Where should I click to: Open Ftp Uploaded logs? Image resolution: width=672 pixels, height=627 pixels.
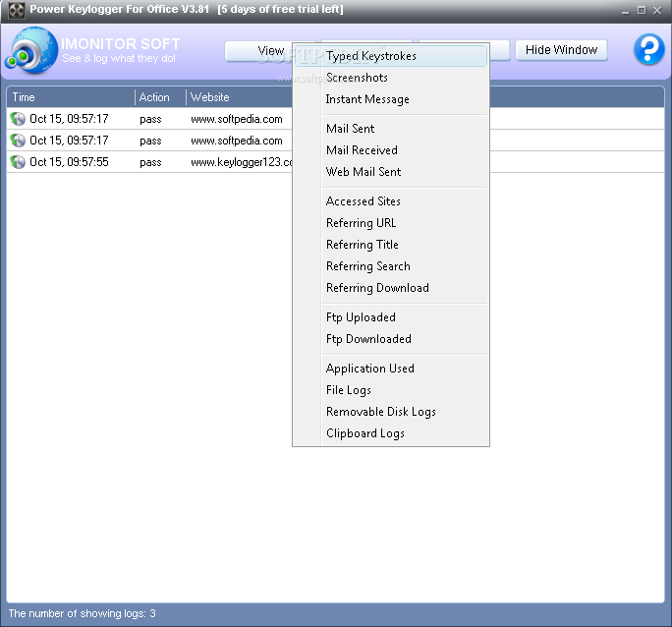(x=391, y=317)
